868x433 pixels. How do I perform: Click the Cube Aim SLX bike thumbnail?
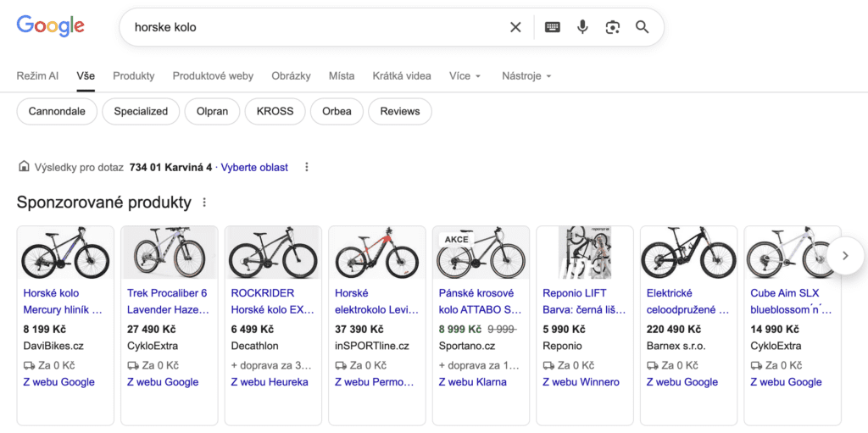coord(792,253)
